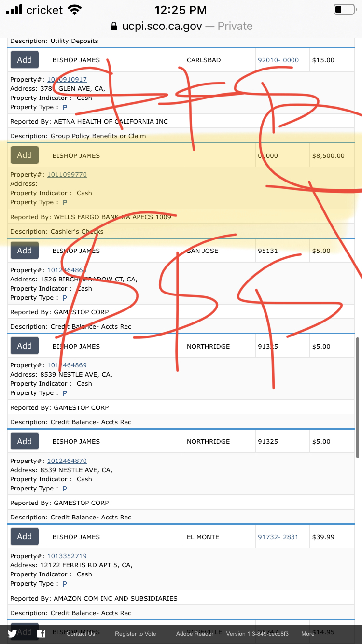Viewport: 362px width, 644px height.
Task: Add the $8,500.00 Wells Fargo property
Action: [25, 155]
